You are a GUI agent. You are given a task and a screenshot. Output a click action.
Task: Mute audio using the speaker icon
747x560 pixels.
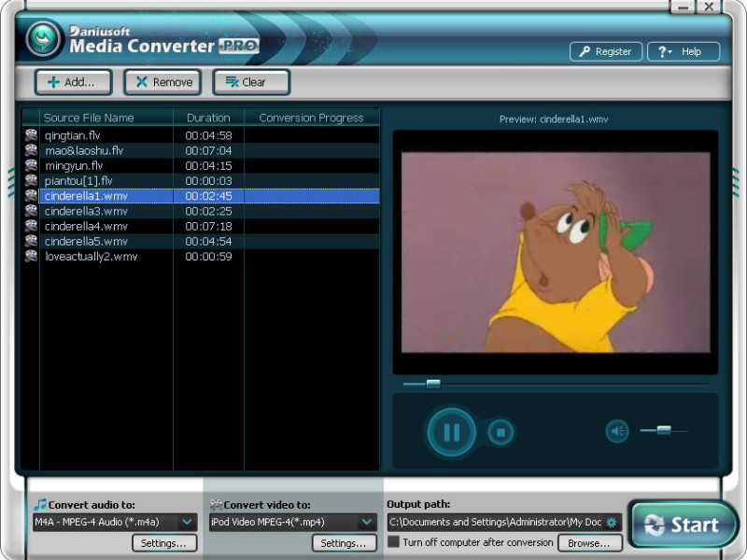(x=617, y=431)
